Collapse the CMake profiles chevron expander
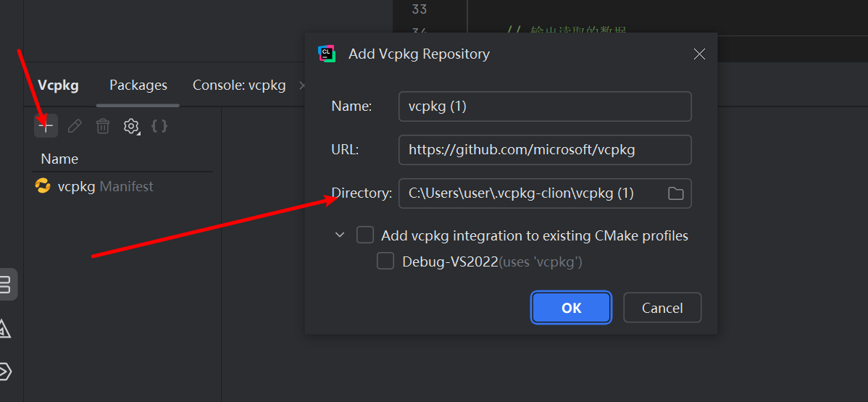 click(340, 235)
